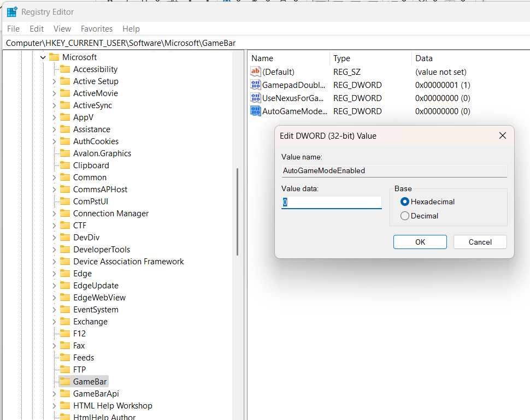Expand the EventSystem registry key
This screenshot has height=420, width=530.
54,310
